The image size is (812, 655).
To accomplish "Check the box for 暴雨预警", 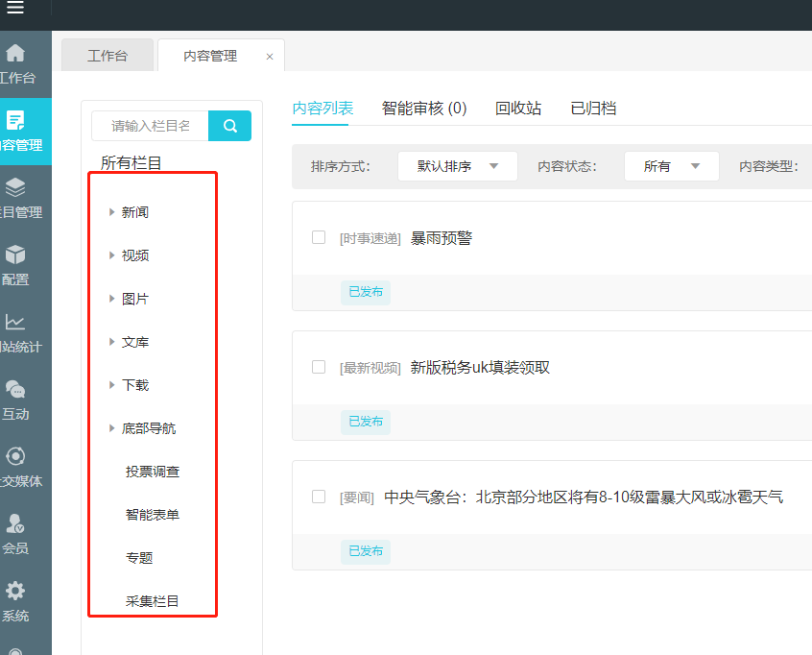I will (319, 237).
